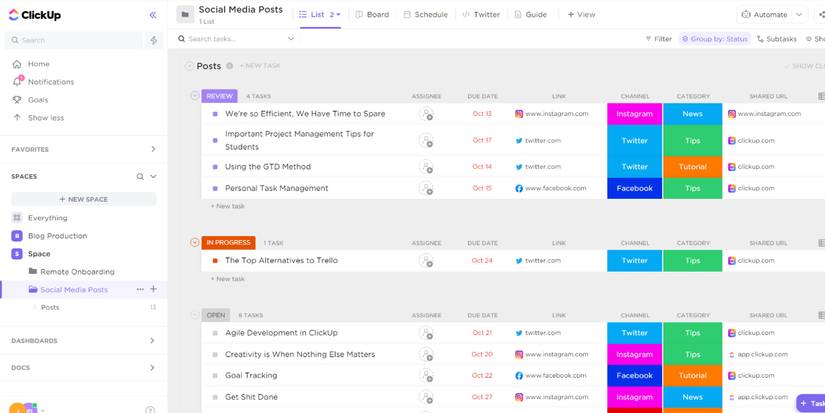Screen dimensions: 825x413
Task: Click the ClickUp logo
Action: pyautogui.click(x=35, y=15)
